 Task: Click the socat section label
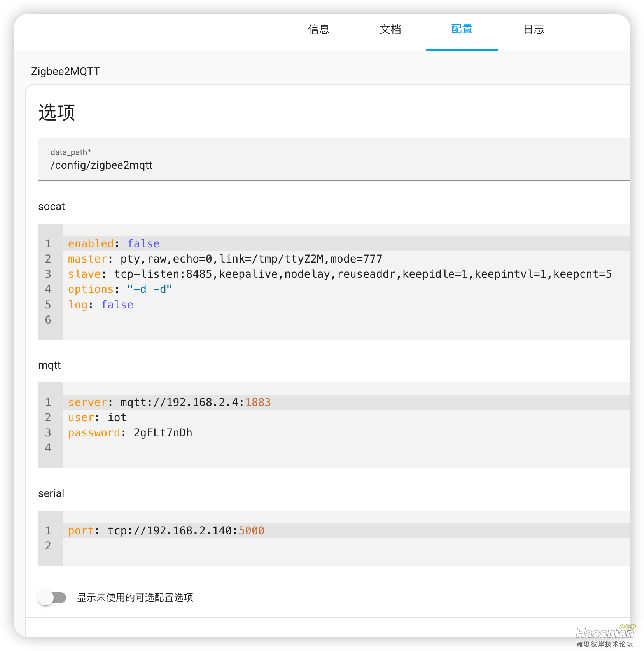click(x=51, y=206)
